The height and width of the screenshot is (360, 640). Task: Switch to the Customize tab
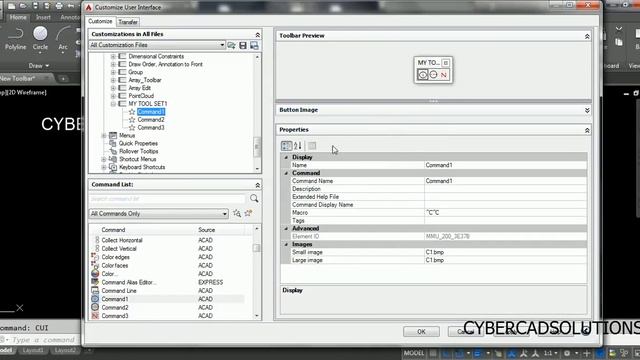point(100,21)
